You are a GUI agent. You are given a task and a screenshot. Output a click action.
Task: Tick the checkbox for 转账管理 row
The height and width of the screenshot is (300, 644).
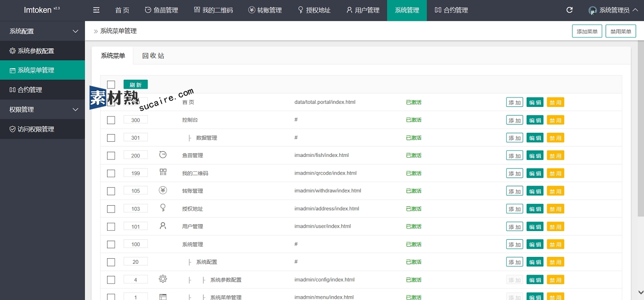(111, 191)
